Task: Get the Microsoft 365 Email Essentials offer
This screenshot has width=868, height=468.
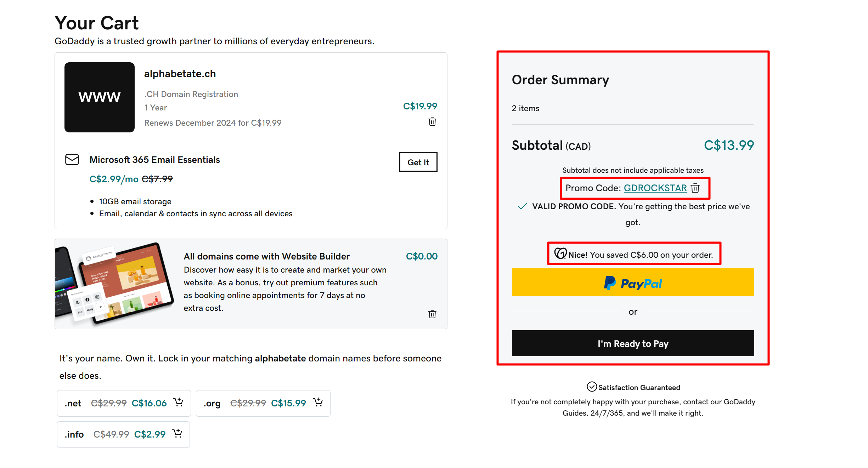Action: tap(418, 162)
